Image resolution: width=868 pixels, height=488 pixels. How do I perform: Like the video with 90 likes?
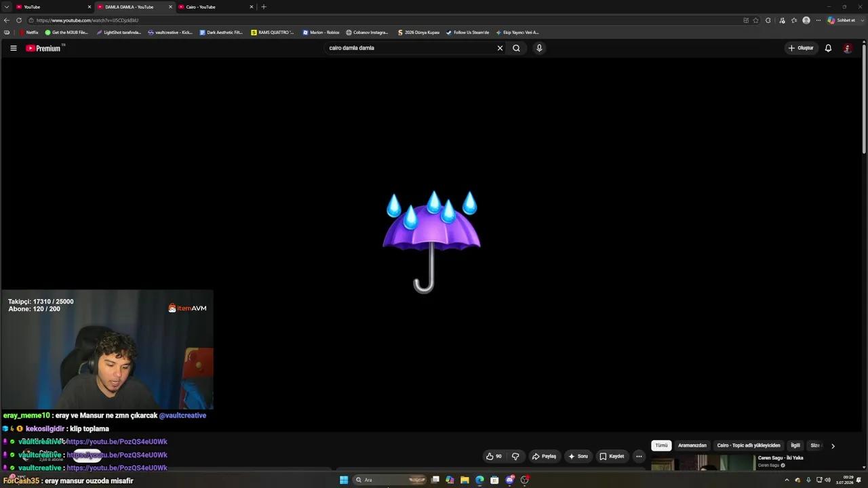494,456
